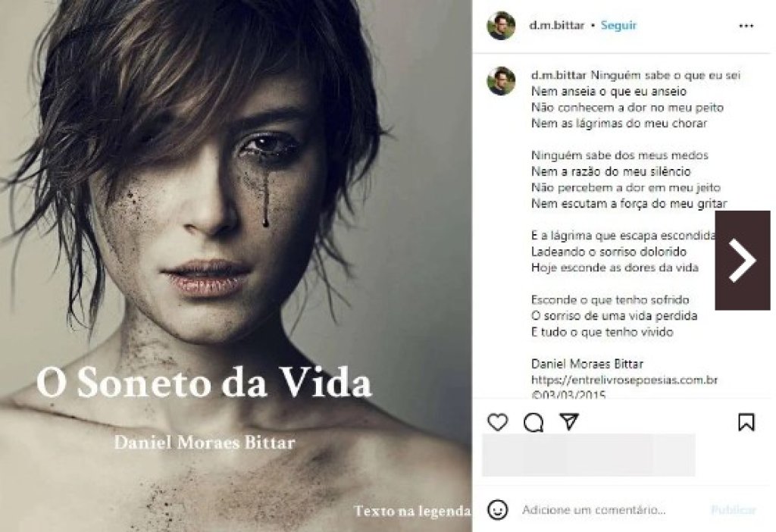This screenshot has width=776, height=532.
Task: Click d.m.bittar username in caption
Action: (559, 75)
